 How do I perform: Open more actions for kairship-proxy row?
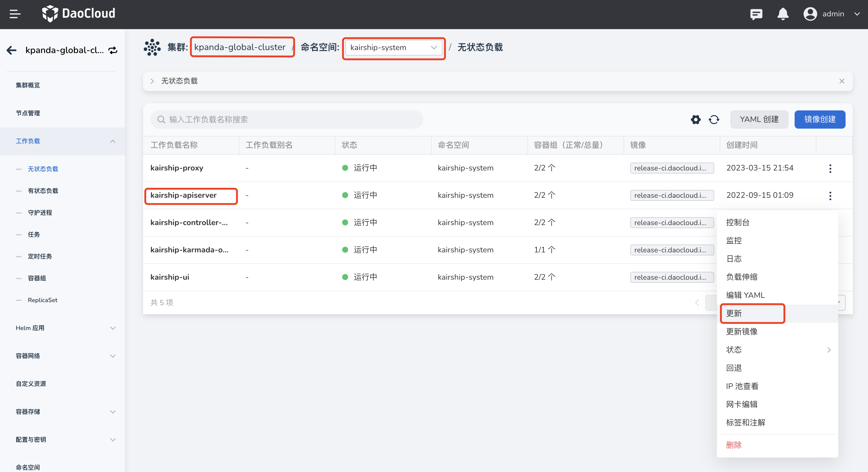click(x=830, y=168)
